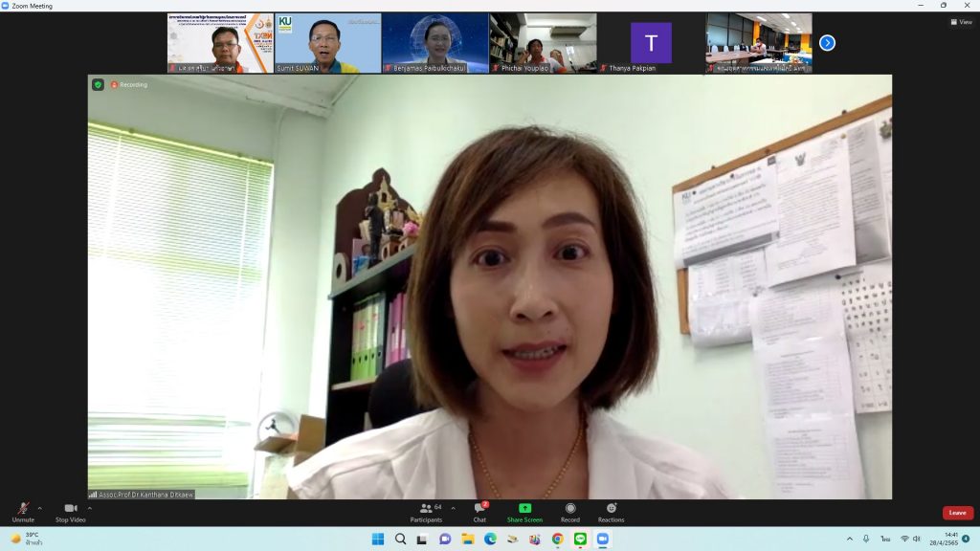The image size is (980, 551).
Task: Click the green encryption shield icon
Action: 98,84
